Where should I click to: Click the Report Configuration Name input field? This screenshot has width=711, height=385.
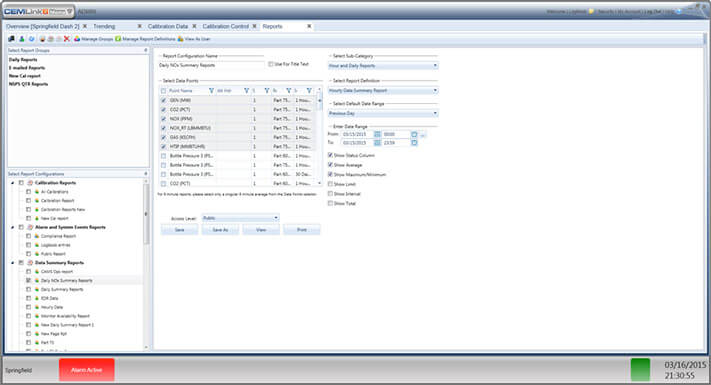211,65
